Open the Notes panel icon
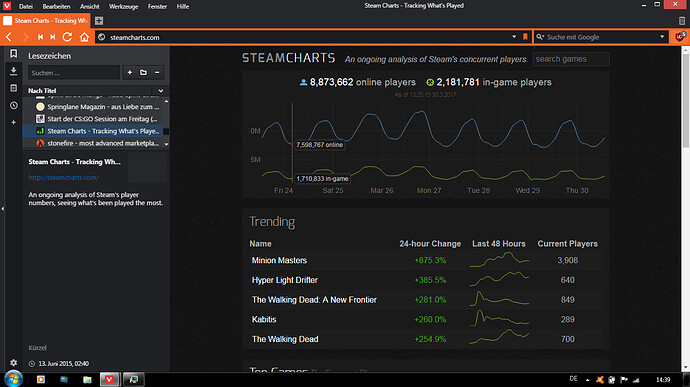 point(14,88)
